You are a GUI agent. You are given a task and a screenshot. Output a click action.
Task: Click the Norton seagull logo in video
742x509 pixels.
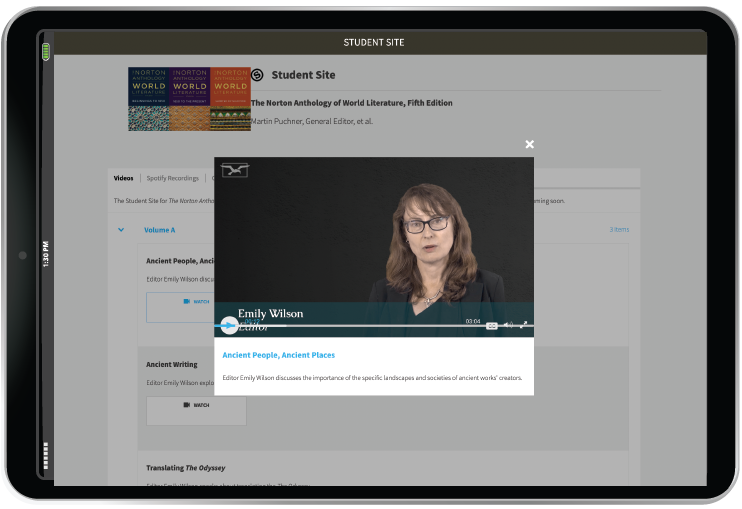(235, 170)
